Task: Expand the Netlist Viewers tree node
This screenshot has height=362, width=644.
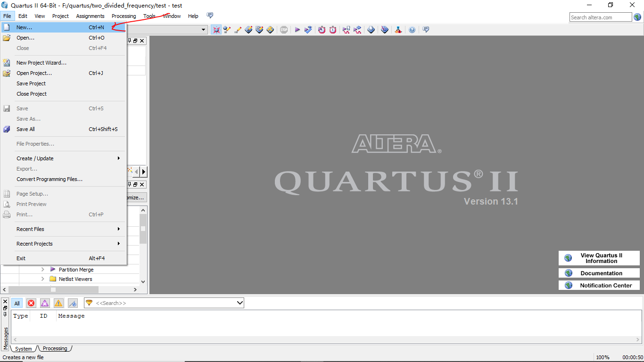Action: pyautogui.click(x=42, y=279)
